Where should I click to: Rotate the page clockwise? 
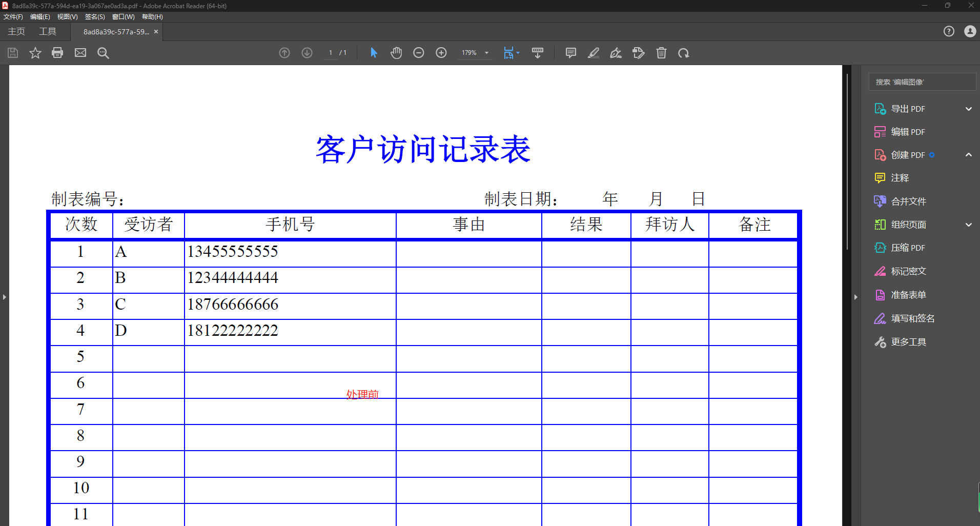[x=684, y=52]
